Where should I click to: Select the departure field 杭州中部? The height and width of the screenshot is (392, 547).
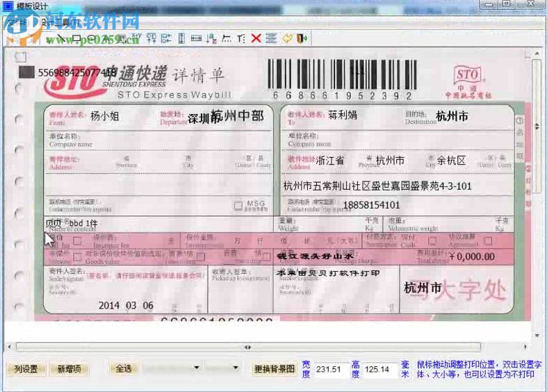pos(237,116)
